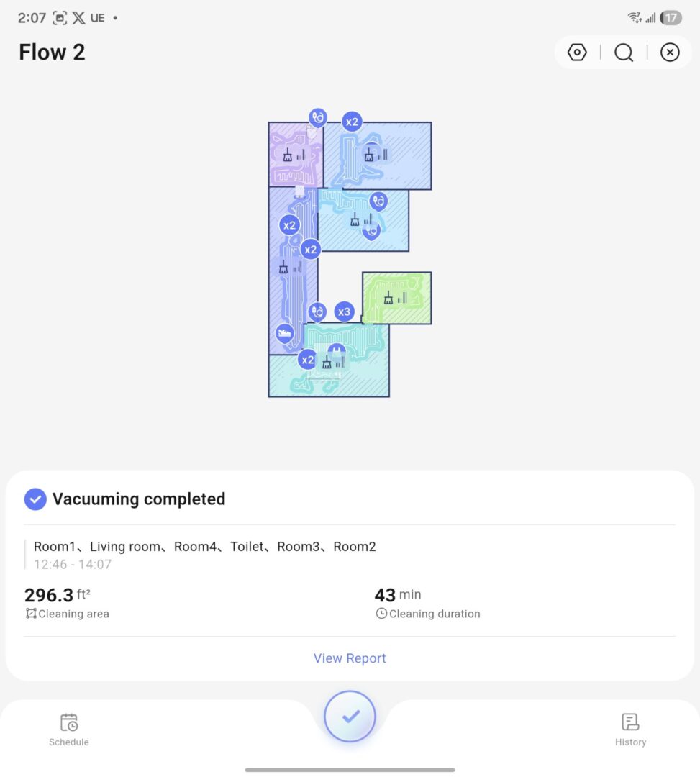Screen dimensions: 700x777
Task: Click the Vacuuming completed checkmark
Action: click(35, 499)
